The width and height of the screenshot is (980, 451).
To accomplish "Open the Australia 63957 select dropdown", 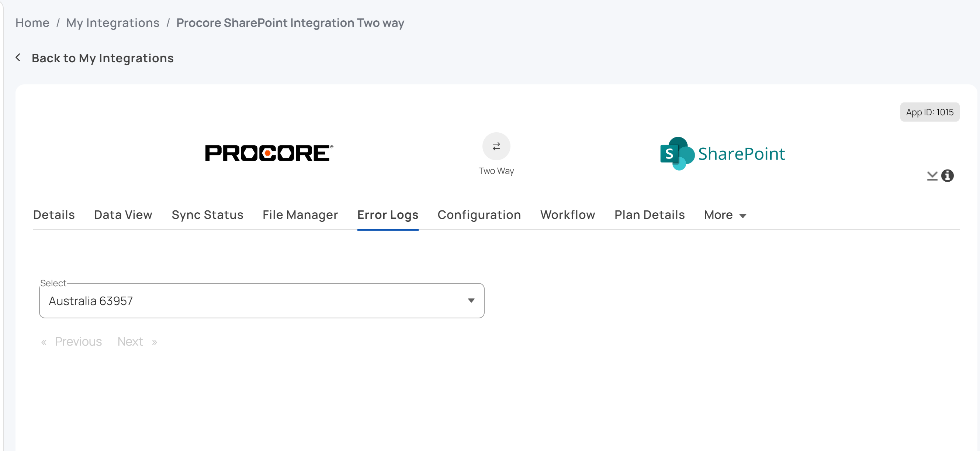I will click(x=262, y=301).
